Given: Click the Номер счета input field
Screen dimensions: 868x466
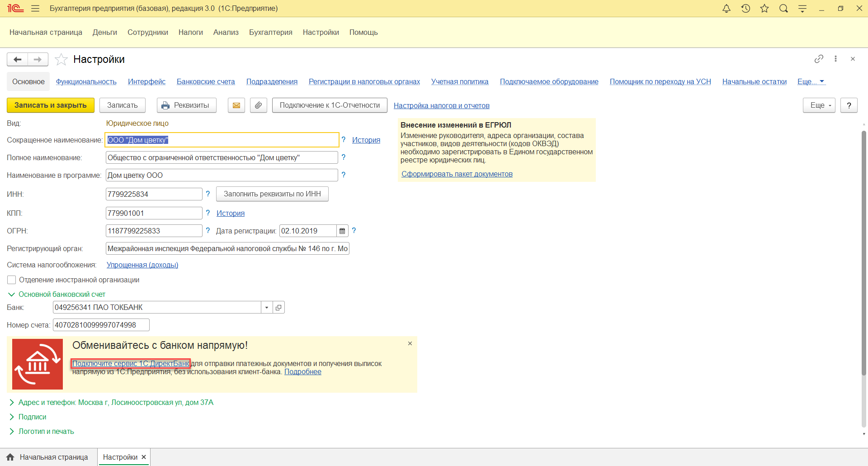Looking at the screenshot, I should (x=101, y=325).
